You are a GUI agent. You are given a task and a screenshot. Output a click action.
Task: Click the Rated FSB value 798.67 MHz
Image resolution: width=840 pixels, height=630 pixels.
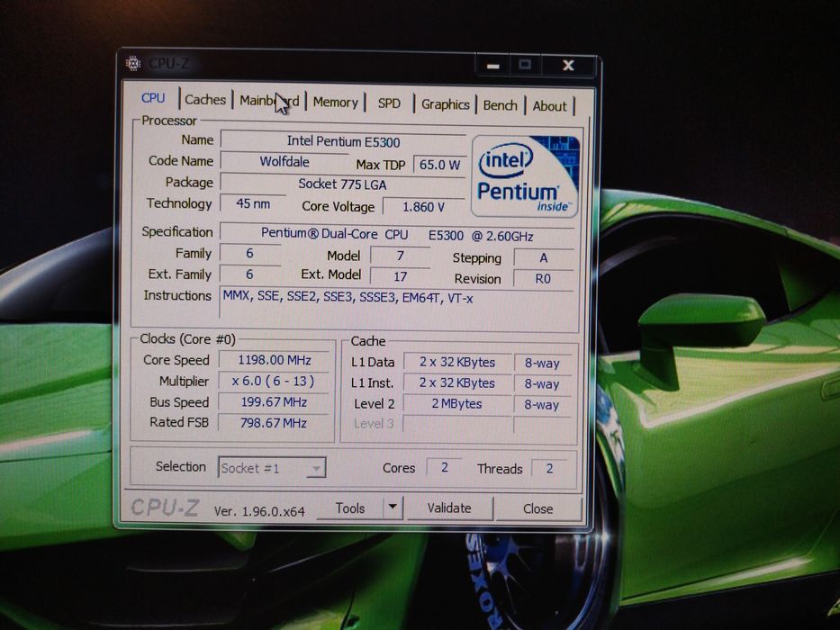tap(273, 423)
